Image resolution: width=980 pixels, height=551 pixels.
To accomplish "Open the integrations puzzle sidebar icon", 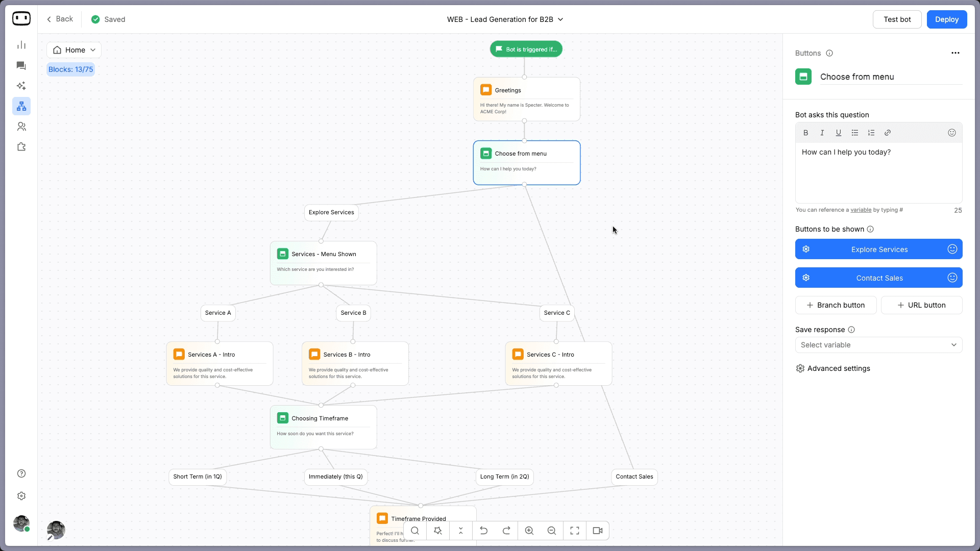I will tap(21, 147).
